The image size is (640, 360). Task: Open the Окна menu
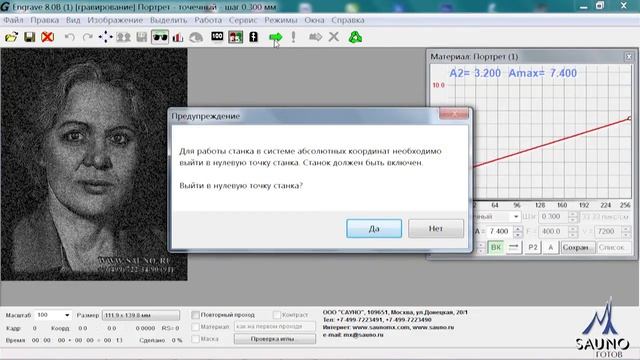pos(314,20)
